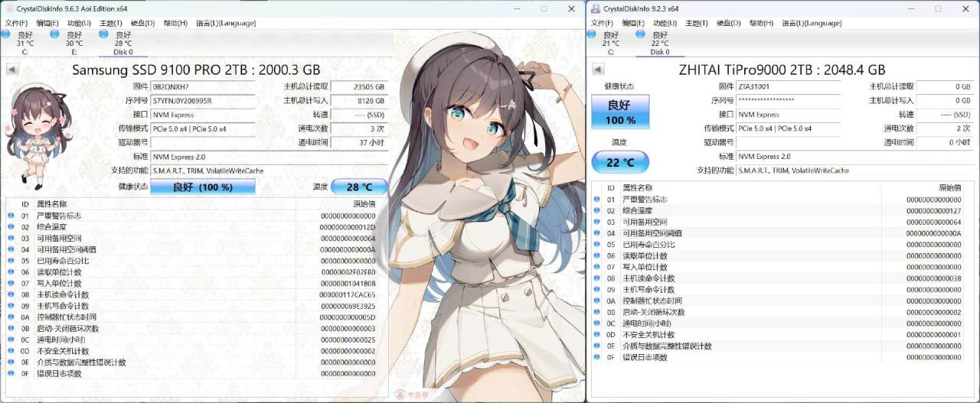Click the Disk 0 status orb showing 22 °C
980x403 pixels.
point(640,34)
